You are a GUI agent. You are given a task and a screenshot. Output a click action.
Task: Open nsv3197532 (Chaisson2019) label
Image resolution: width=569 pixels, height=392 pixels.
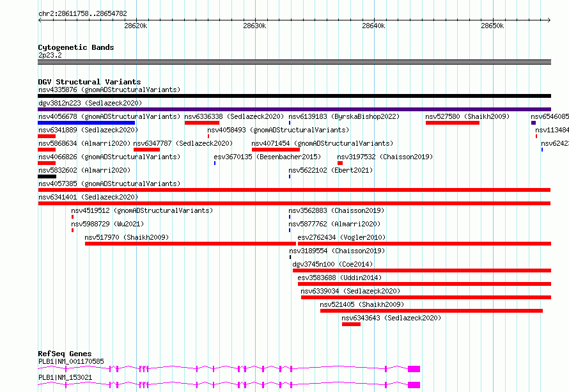[x=385, y=157]
